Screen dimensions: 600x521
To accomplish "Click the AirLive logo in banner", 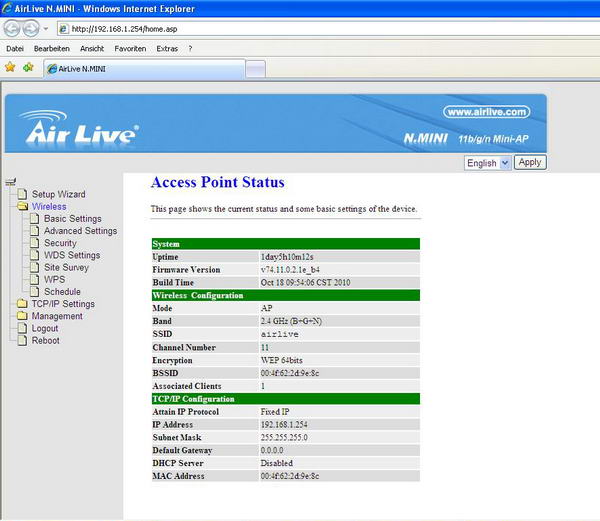I will (78, 130).
